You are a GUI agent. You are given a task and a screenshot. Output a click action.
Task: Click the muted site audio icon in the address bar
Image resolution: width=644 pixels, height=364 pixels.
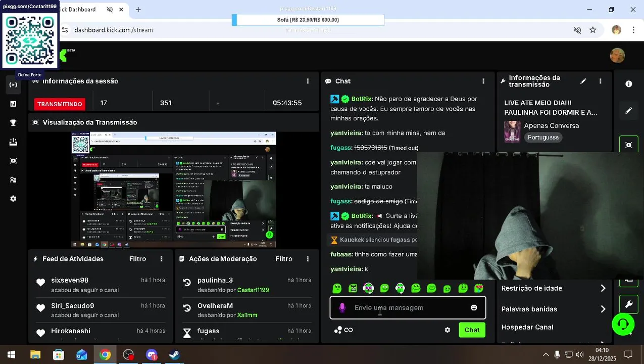pyautogui.click(x=577, y=30)
